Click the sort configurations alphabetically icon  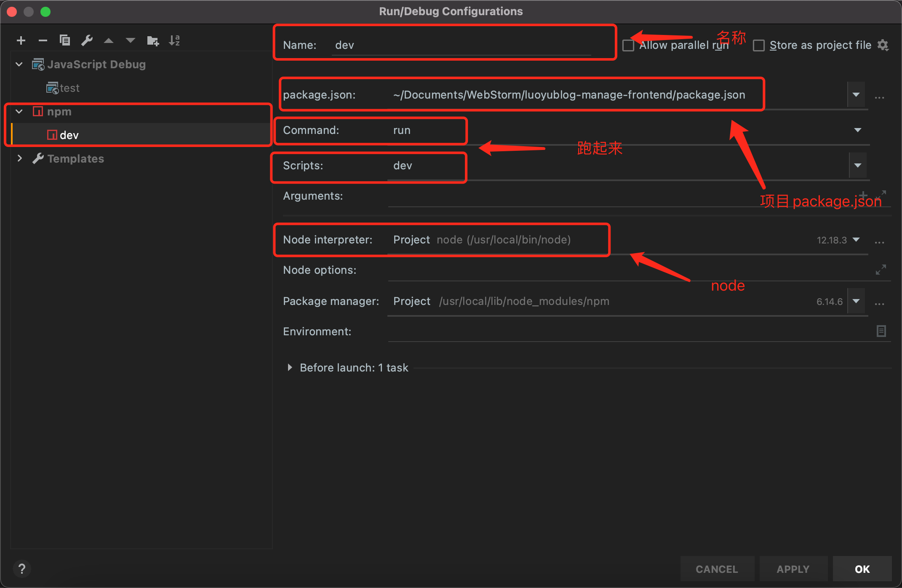pyautogui.click(x=174, y=40)
